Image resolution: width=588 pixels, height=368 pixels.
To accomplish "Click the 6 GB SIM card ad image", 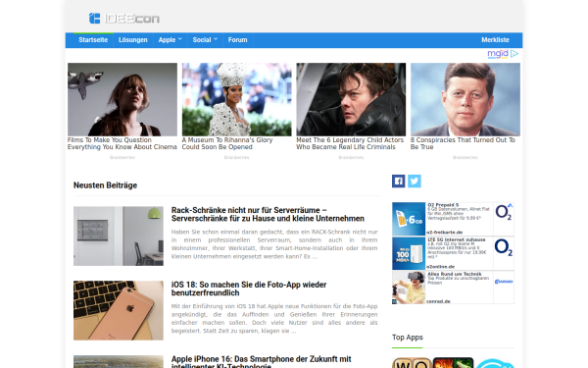I will (409, 219).
